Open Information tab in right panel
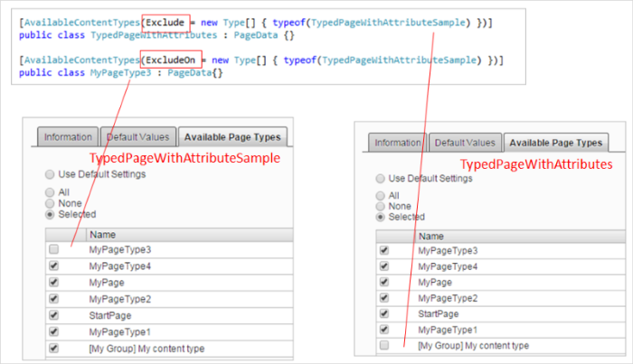The width and height of the screenshot is (633, 364). [397, 143]
